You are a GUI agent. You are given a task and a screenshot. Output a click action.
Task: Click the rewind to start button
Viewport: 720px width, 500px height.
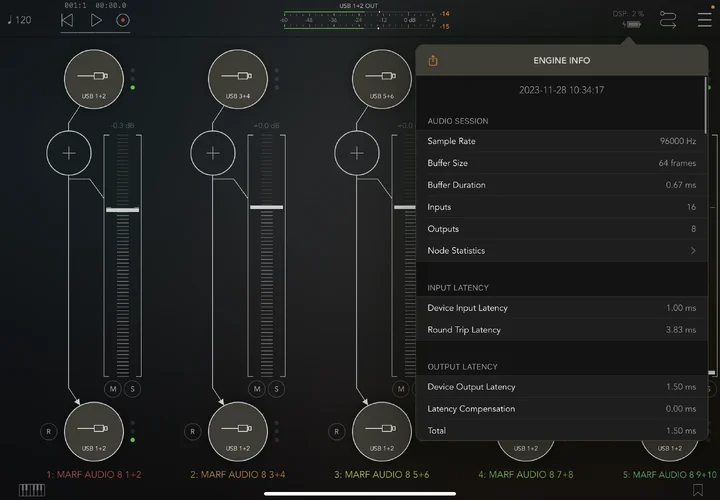pos(67,20)
